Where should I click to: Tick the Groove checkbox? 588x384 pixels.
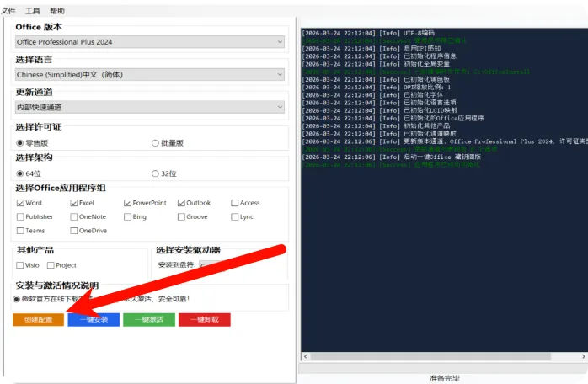pyautogui.click(x=181, y=216)
